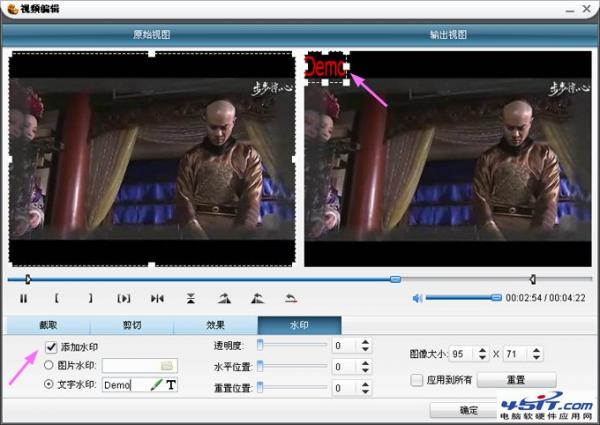This screenshot has width=600, height=425.
Task: Click the 图片水印 file path field
Action: 140,366
